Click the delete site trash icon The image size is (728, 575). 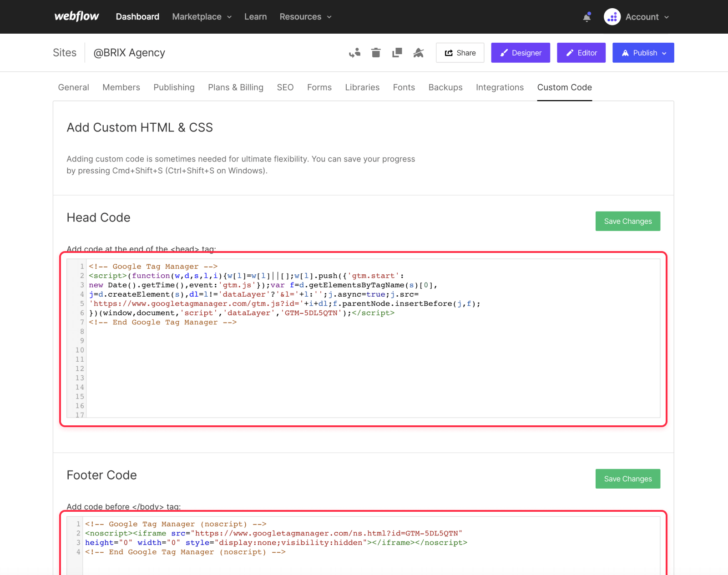(x=376, y=53)
